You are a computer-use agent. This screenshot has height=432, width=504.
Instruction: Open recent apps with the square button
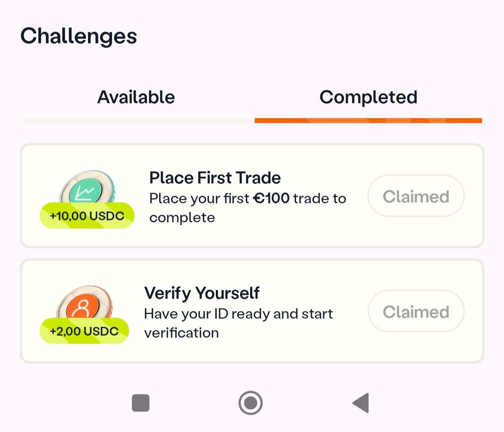click(x=141, y=403)
